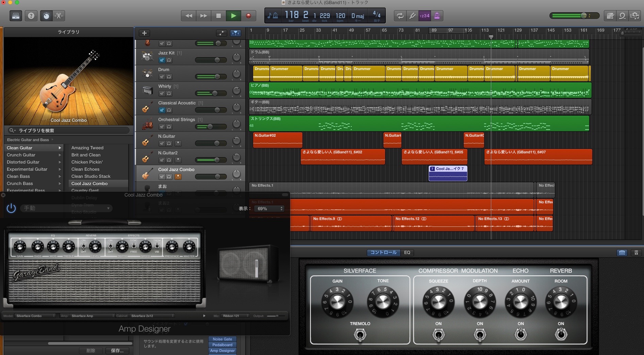
Task: Select Chicken Pickin' patch
Action: [87, 162]
